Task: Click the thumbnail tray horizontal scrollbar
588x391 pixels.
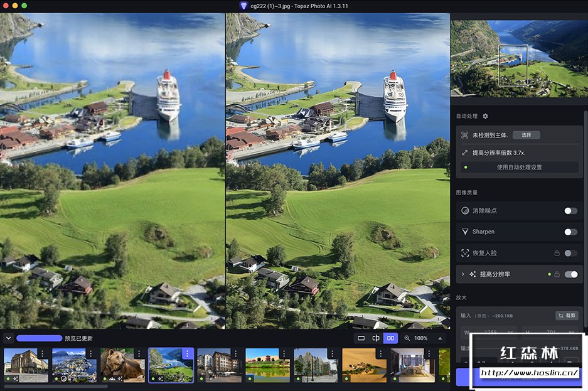Action: tap(55, 387)
